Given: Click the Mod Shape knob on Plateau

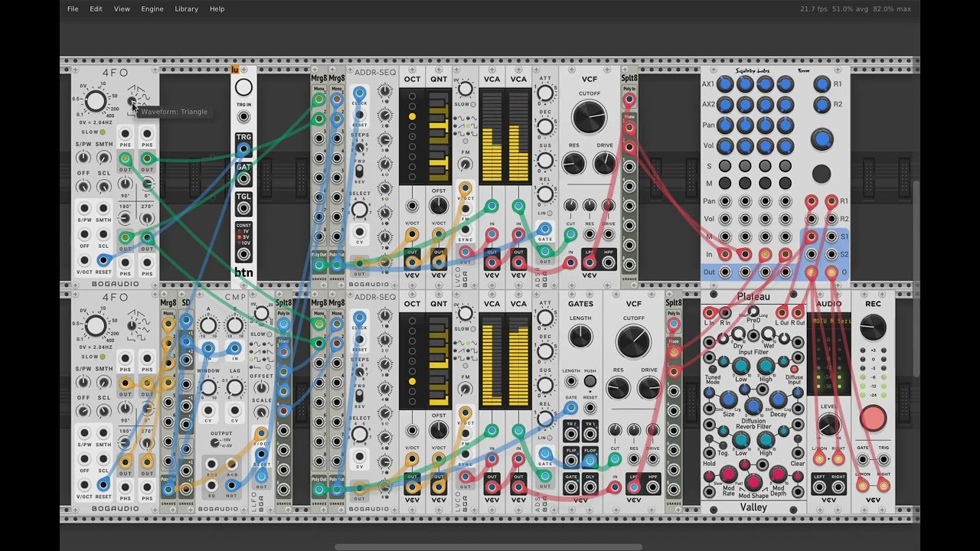Looking at the screenshot, I should point(753,481).
